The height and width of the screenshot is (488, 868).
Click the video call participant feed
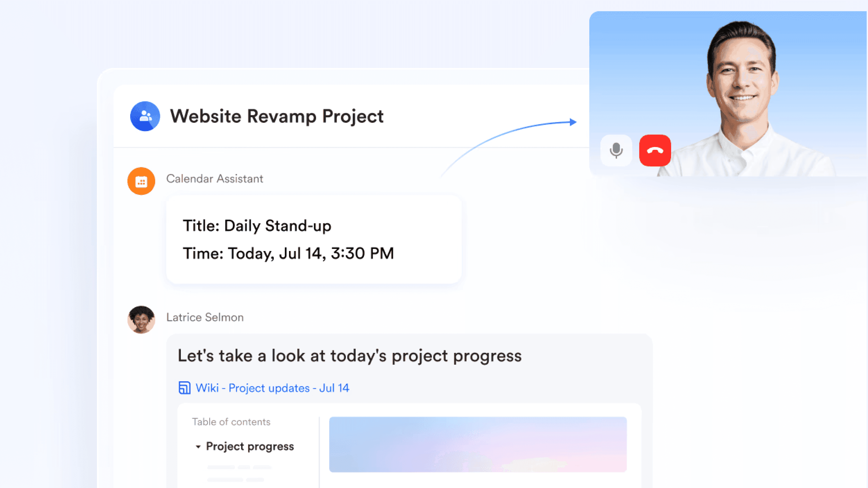[728, 94]
